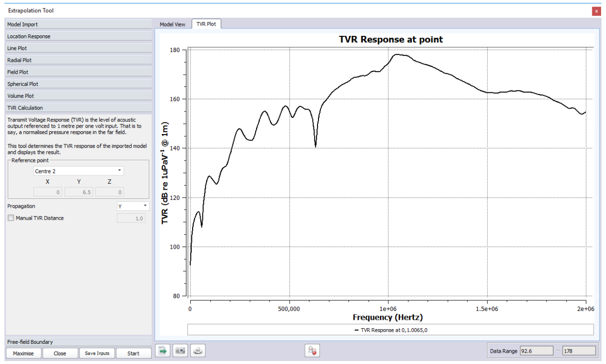This screenshot has width=606, height=364.
Task: Expand the Volume Plot section
Action: 79,96
